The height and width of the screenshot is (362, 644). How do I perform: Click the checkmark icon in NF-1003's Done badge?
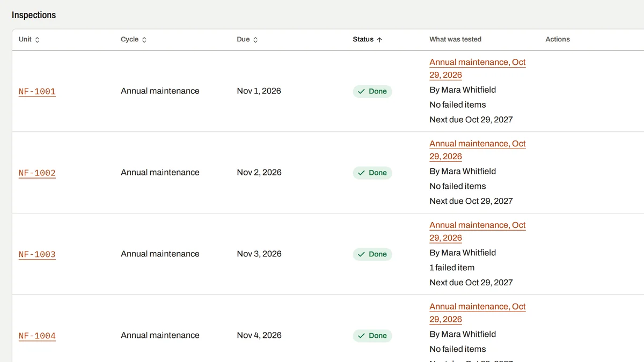point(361,254)
